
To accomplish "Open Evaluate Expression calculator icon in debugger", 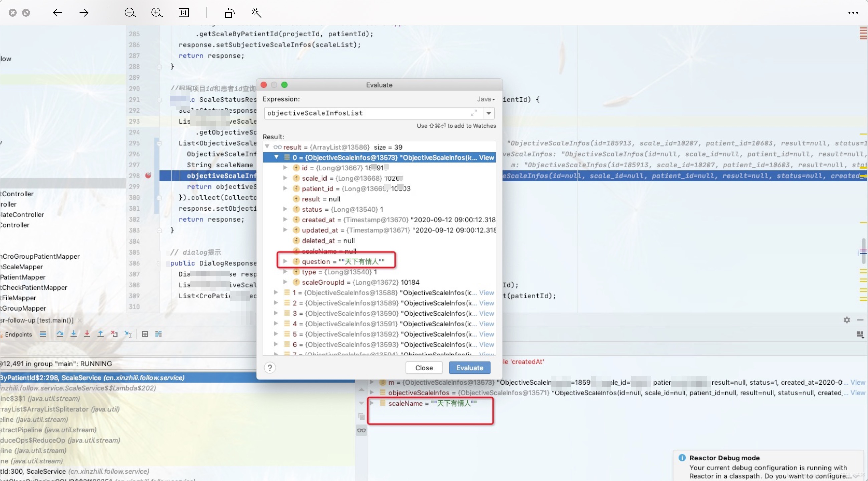I will coord(145,334).
